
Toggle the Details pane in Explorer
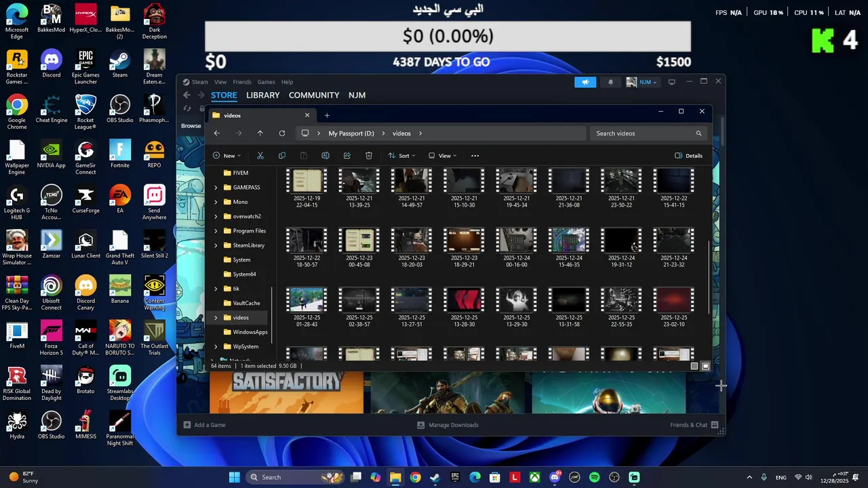point(688,156)
